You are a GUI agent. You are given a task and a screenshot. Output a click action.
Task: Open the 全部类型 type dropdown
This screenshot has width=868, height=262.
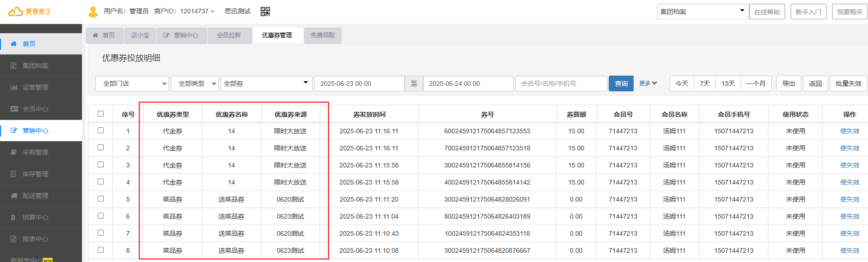tap(194, 83)
